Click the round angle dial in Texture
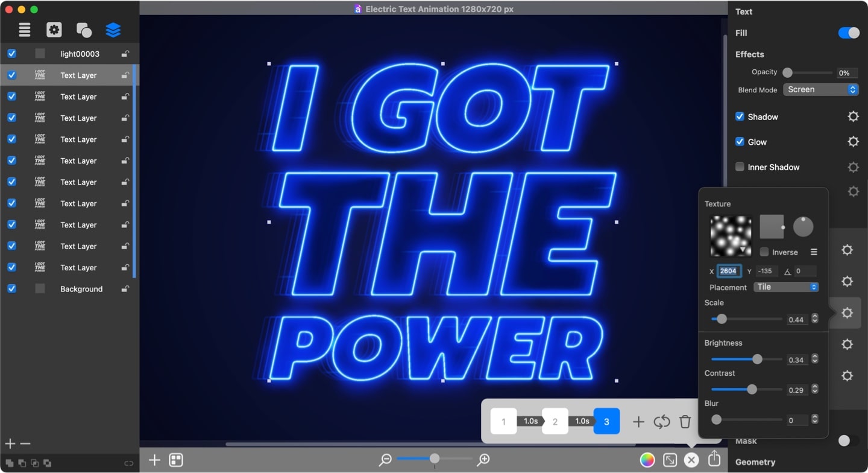The height and width of the screenshot is (473, 868). point(803,226)
